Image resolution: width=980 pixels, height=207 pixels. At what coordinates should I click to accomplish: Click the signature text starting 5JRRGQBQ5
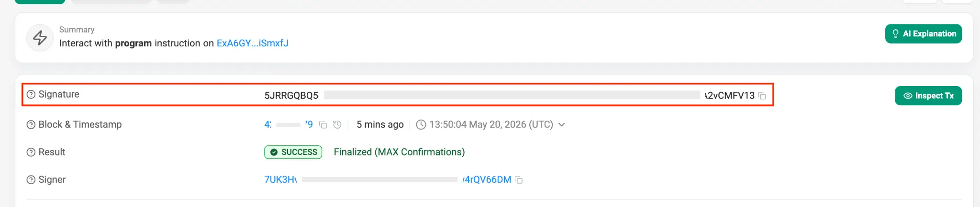pos(509,96)
